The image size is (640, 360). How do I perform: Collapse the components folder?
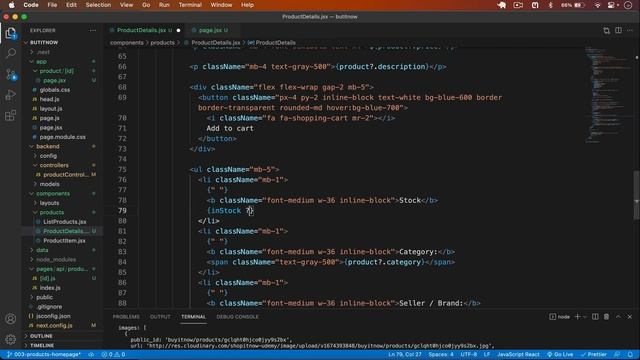52,193
